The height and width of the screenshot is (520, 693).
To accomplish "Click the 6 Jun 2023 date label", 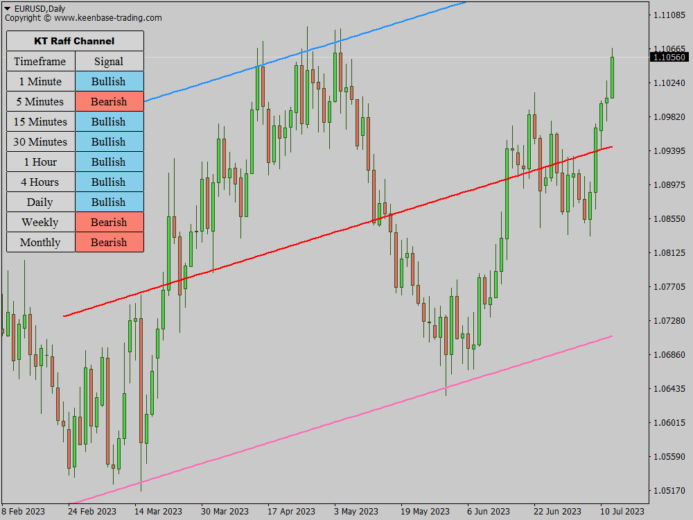I will click(x=488, y=512).
